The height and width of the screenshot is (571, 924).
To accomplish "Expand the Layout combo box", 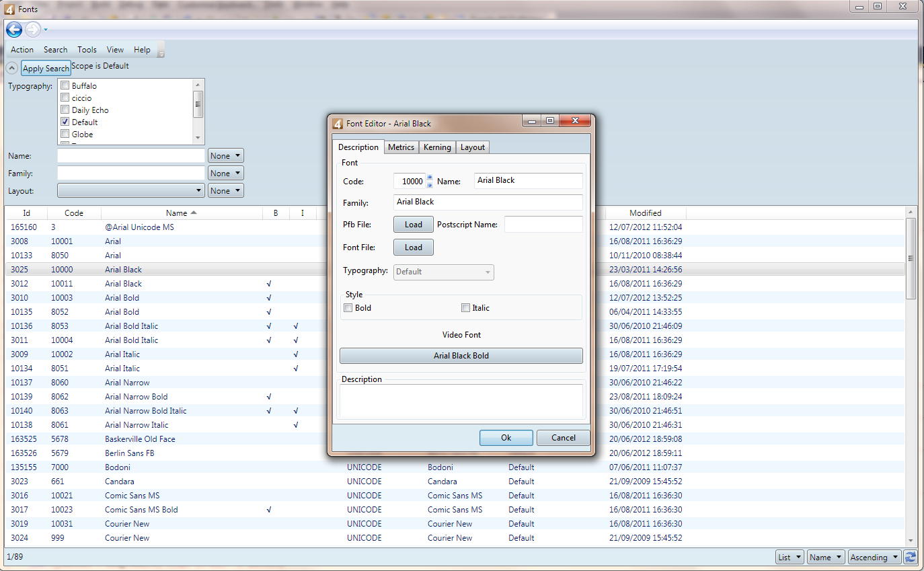I will [x=131, y=191].
